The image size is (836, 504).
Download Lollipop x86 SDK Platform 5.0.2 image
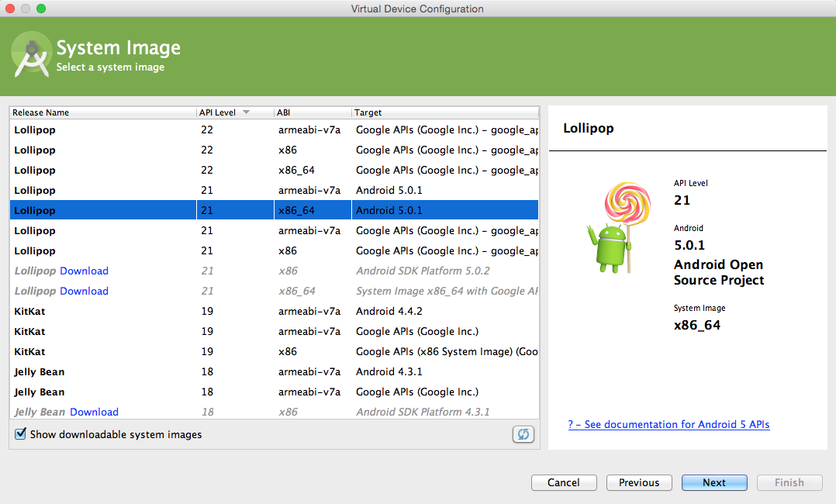coord(84,271)
